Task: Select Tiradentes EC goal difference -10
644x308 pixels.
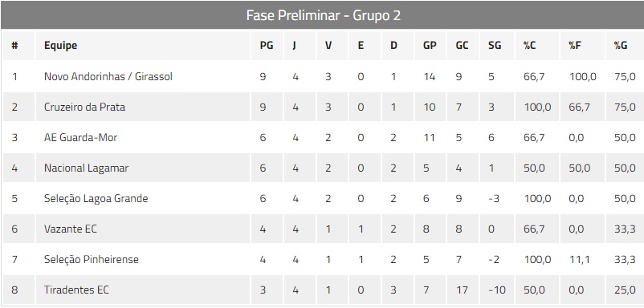Action: pyautogui.click(x=497, y=290)
